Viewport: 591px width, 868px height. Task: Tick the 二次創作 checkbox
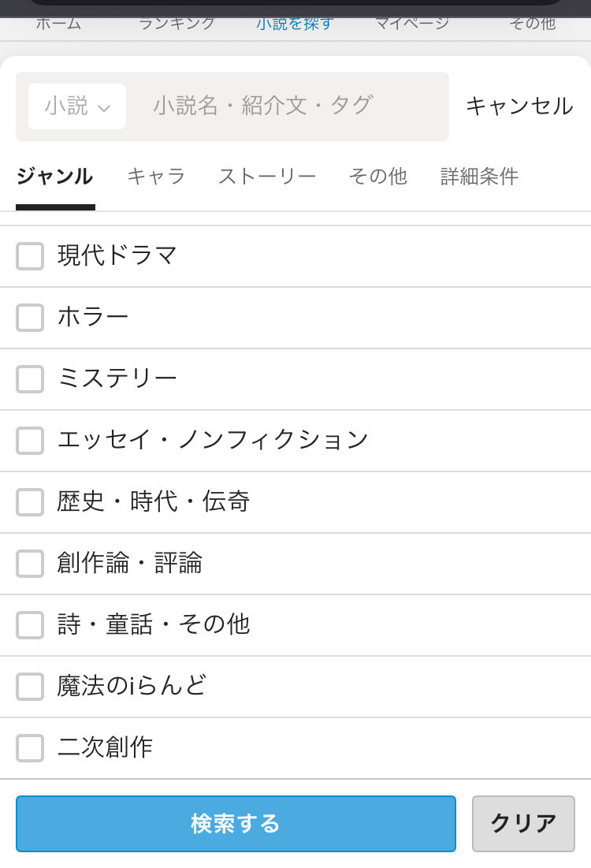30,748
